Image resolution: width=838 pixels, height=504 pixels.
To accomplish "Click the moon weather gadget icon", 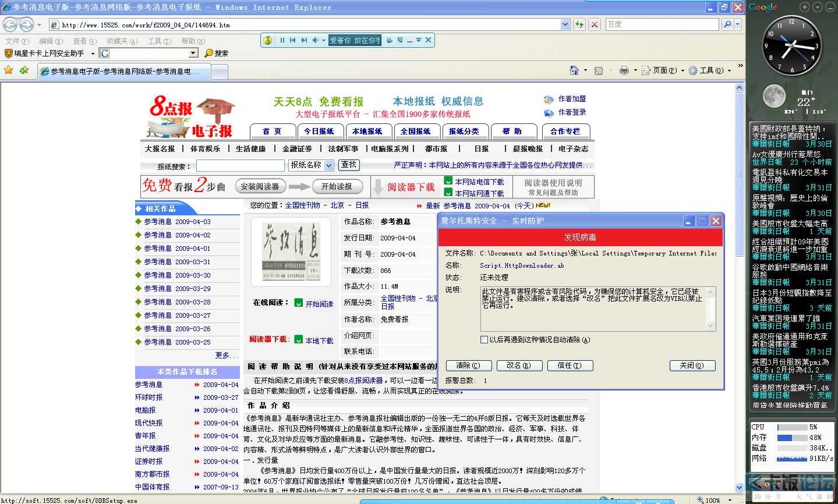I will [774, 97].
